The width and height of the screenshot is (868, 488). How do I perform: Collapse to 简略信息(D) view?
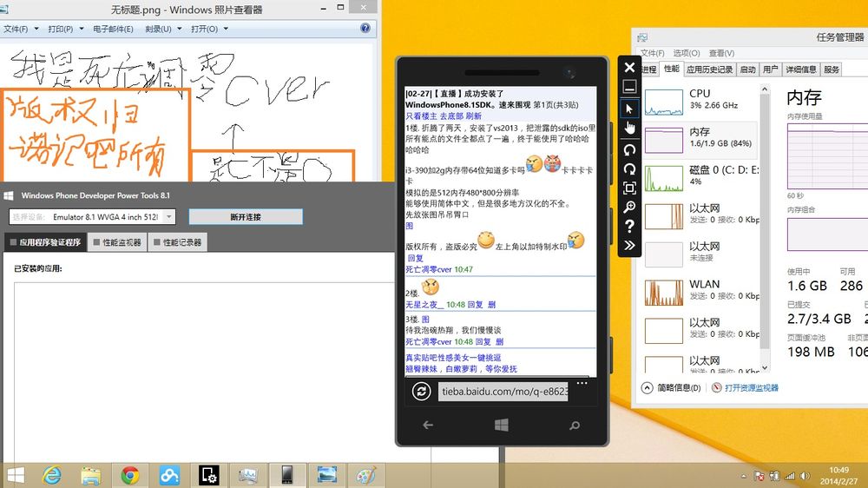pos(672,388)
